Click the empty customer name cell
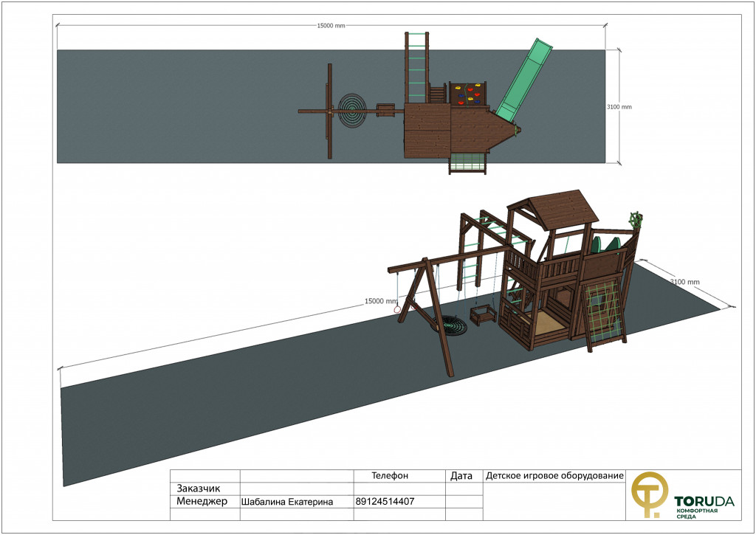This screenshot has width=756, height=535. tap(296, 489)
